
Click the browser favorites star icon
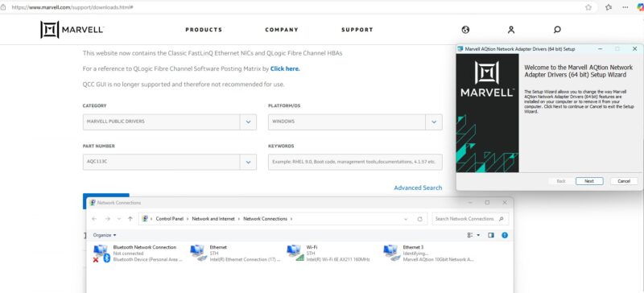click(588, 7)
